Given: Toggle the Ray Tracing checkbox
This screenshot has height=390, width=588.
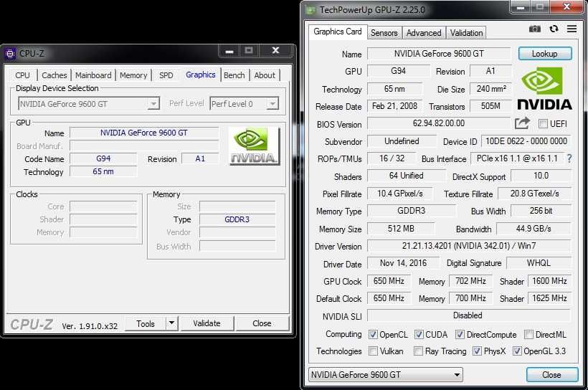Looking at the screenshot, I should [418, 351].
